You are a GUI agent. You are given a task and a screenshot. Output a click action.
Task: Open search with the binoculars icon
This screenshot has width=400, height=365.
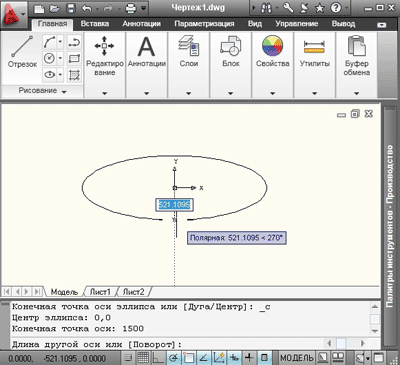coord(266,8)
